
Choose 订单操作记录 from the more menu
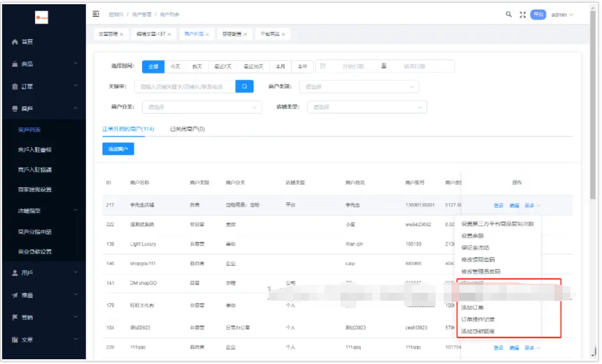[478, 320]
